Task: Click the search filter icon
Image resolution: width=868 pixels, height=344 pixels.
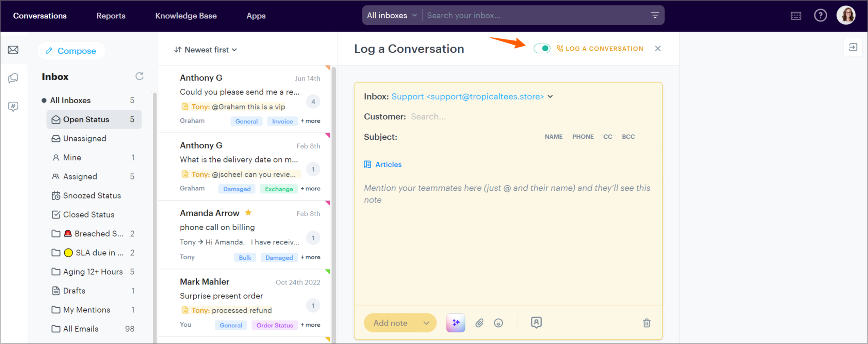Action: (x=655, y=15)
